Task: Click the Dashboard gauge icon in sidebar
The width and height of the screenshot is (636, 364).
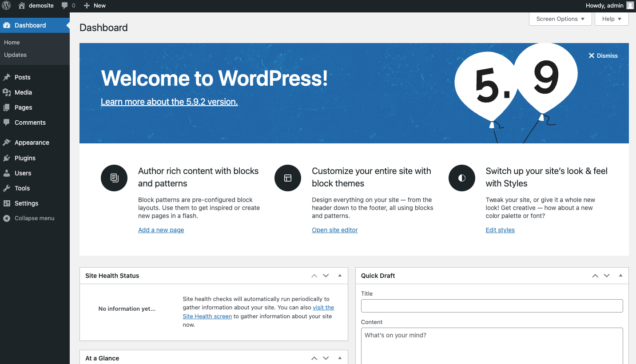Action: [x=7, y=25]
